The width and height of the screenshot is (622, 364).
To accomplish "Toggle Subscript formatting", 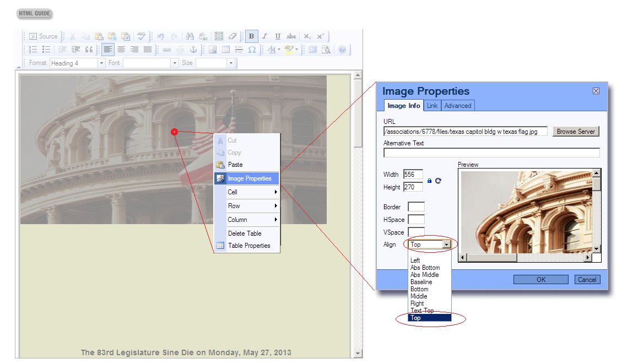I will (x=307, y=36).
